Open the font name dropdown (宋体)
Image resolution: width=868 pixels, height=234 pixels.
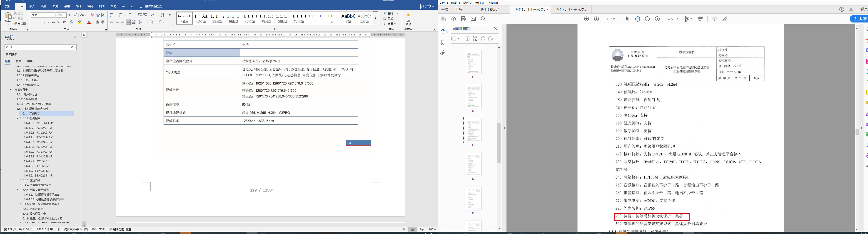tap(54, 15)
